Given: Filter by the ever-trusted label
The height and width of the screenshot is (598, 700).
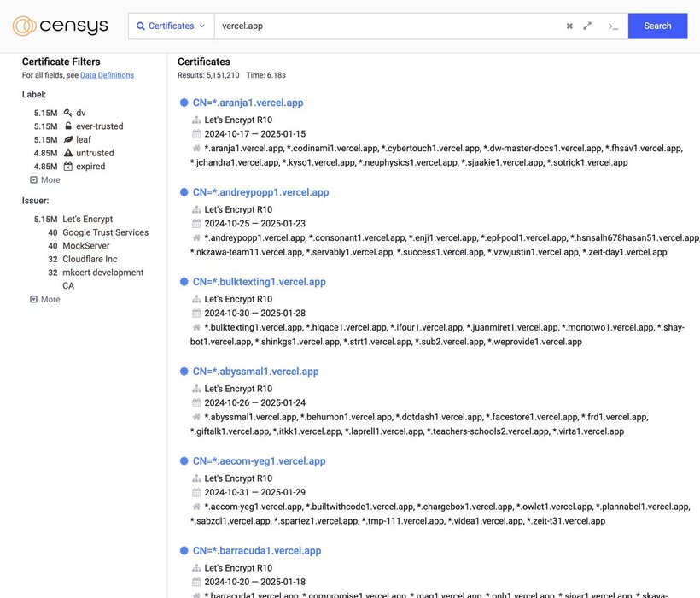Looking at the screenshot, I should pyautogui.click(x=100, y=126).
